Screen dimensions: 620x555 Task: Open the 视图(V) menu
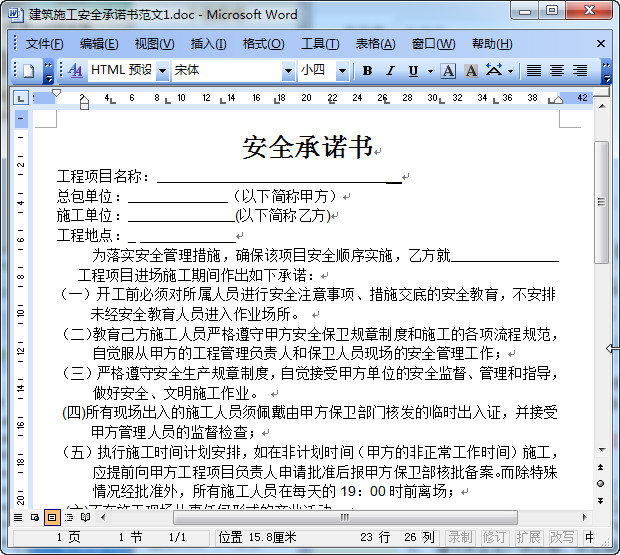point(154,43)
